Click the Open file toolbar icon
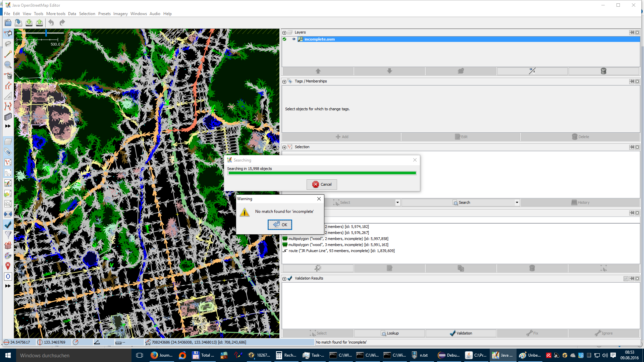Image resolution: width=644 pixels, height=362 pixels. coord(8,23)
